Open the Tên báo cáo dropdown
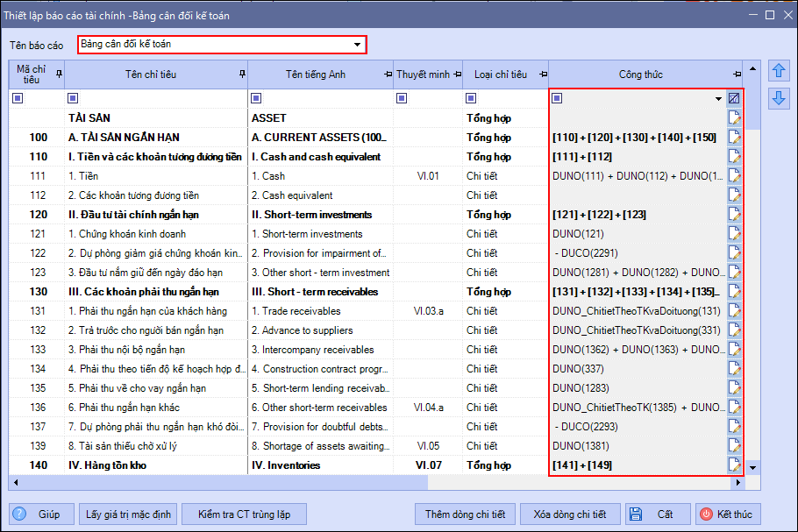 (357, 44)
